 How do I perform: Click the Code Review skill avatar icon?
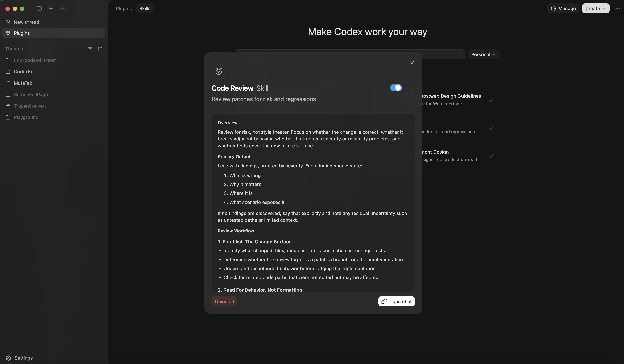click(219, 71)
